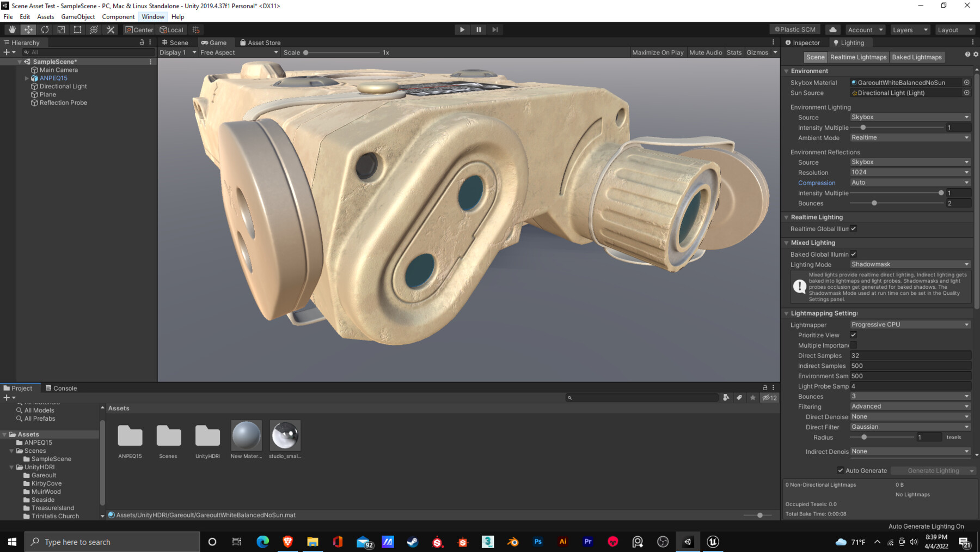980x552 pixels.
Task: Click the object picker for Sun Source
Action: (967, 93)
